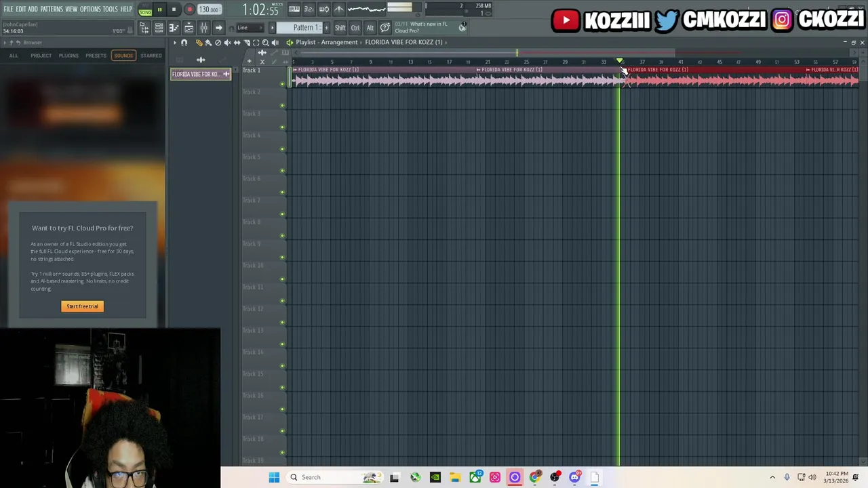
Task: Open What's new in FL Cloud Pro news
Action: click(431, 28)
